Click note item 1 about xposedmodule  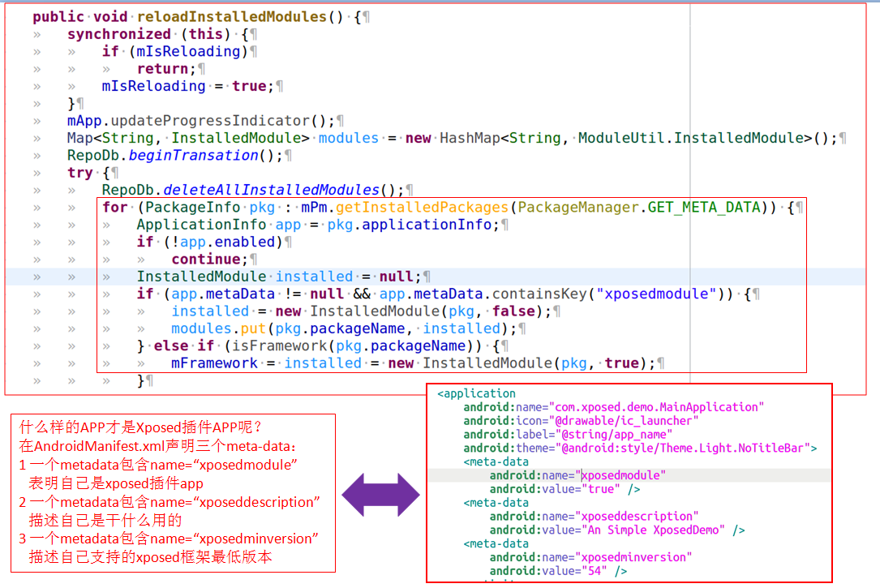click(157, 465)
